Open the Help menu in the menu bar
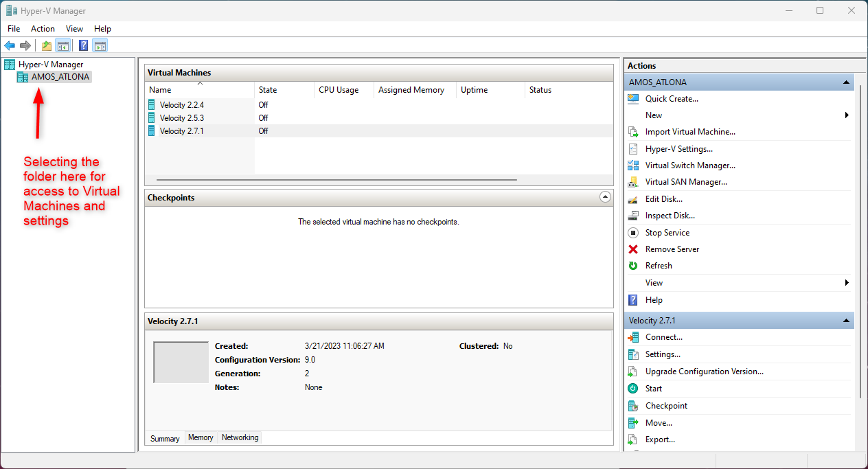Screen dimensions: 868x469 tap(102, 29)
